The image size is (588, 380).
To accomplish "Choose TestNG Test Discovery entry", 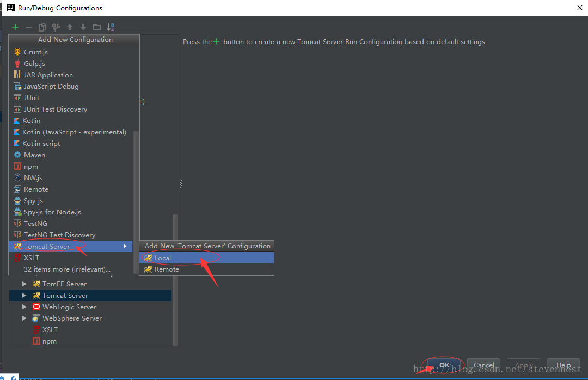I will coord(71,235).
